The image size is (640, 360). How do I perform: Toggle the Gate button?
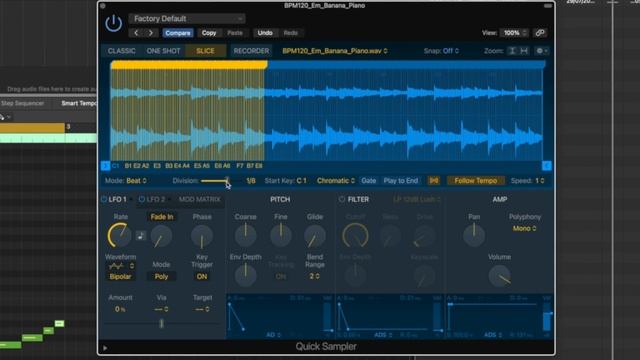[368, 180]
